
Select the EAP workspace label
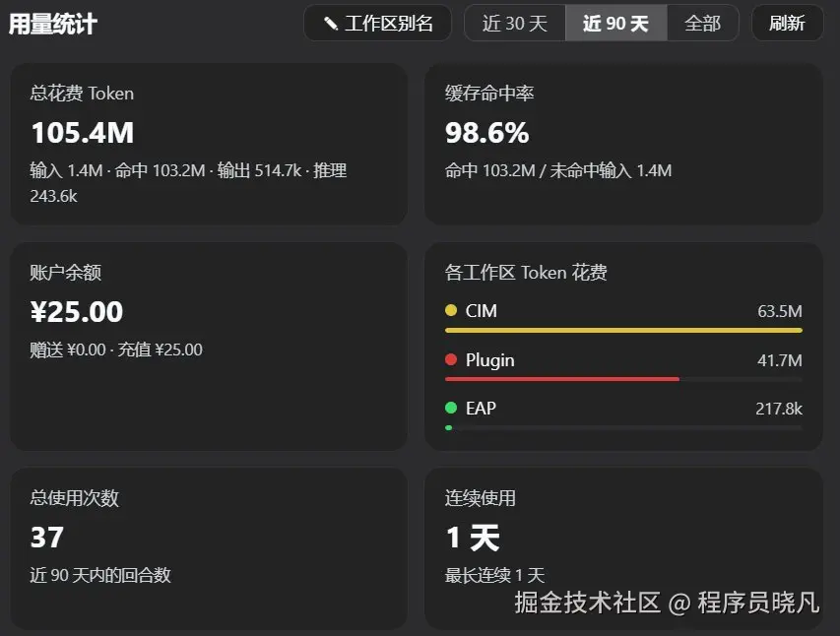click(x=481, y=409)
